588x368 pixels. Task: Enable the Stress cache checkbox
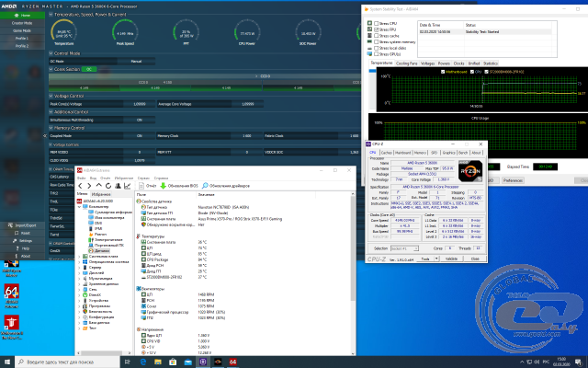(x=376, y=36)
